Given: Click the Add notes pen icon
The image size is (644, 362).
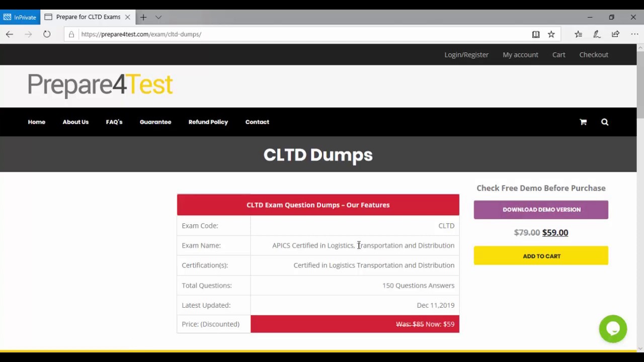Looking at the screenshot, I should point(597,34).
